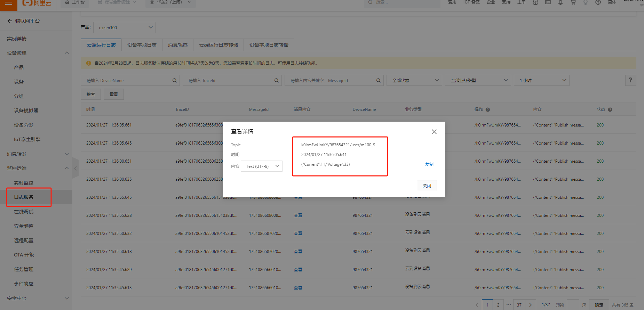Click the magnifier icon in the TraceId field
This screenshot has width=644, height=310.
tap(276, 81)
